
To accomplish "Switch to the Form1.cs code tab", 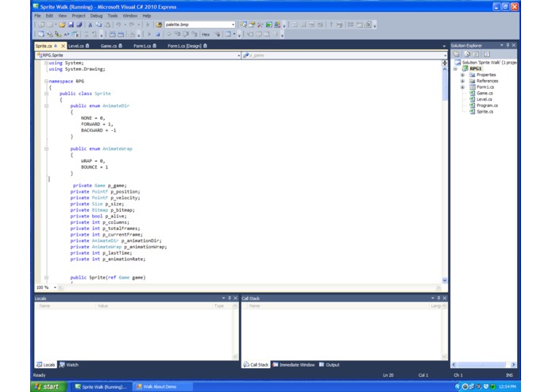I will (145, 46).
